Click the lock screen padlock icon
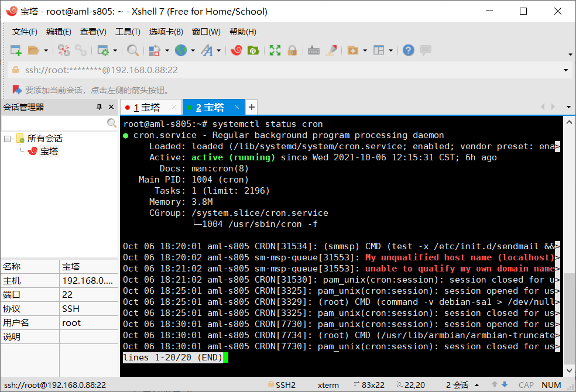Viewport: 576px width, 392px height. tap(293, 50)
